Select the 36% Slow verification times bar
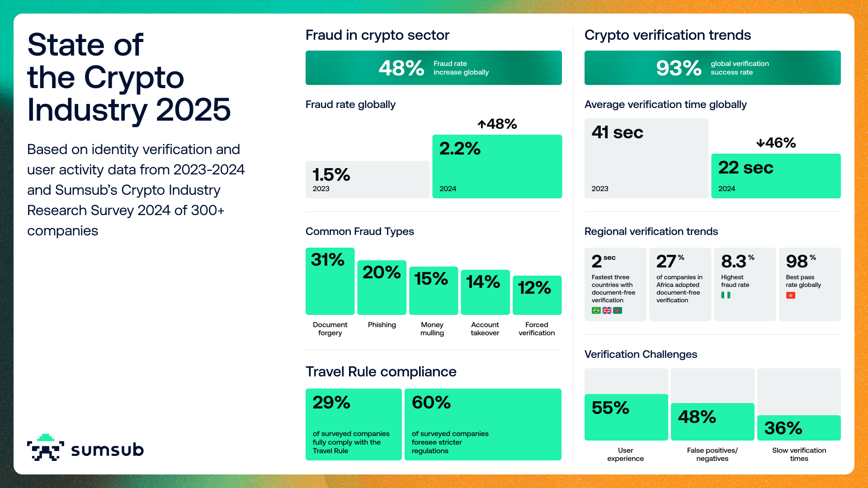868x488 pixels. coord(799,427)
